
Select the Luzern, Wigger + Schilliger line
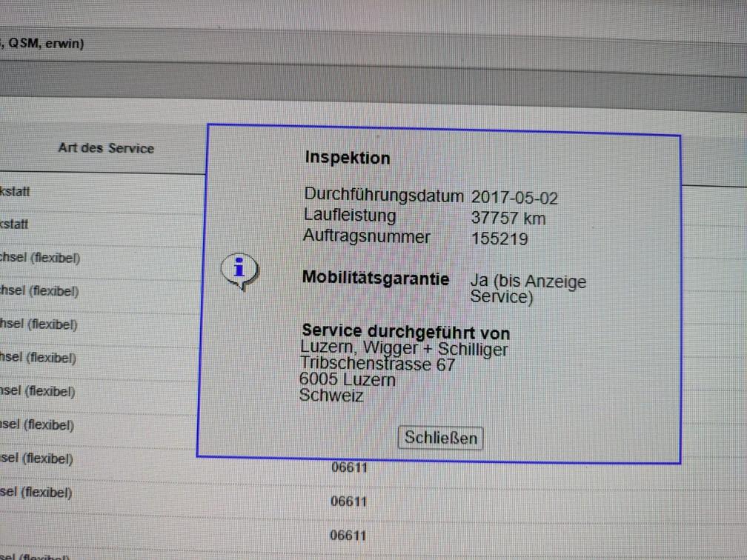(x=404, y=349)
